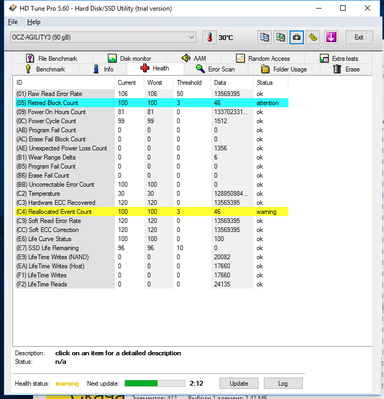Screen dimensions: 384x399
Task: Select the (B5) Program Fail Count row
Action: (x=152, y=166)
